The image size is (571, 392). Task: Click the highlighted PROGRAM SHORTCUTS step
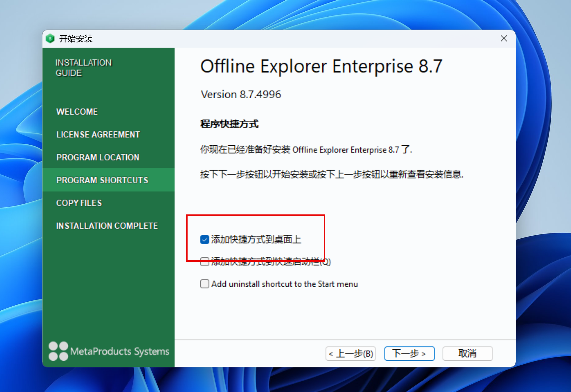(102, 180)
